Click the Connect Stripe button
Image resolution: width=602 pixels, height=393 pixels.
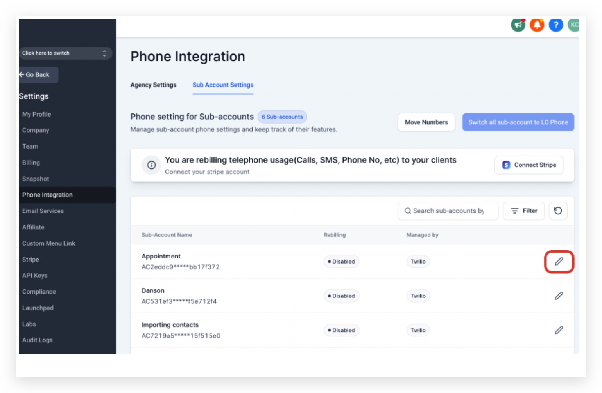tap(529, 165)
